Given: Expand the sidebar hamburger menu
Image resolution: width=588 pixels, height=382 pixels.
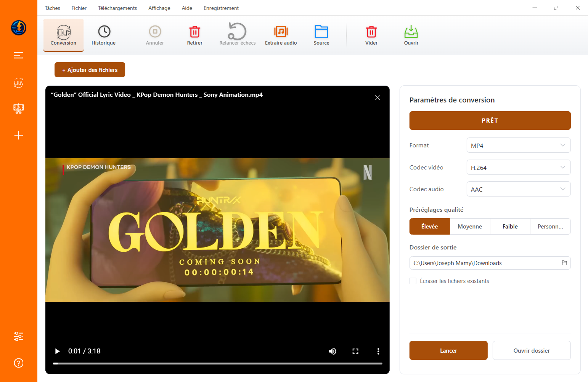Looking at the screenshot, I should click(x=19, y=55).
